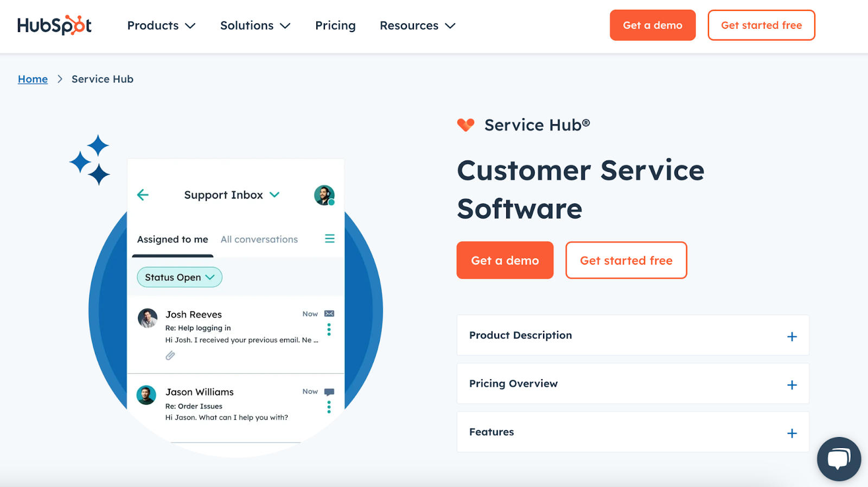The width and height of the screenshot is (868, 487).
Task: Switch to the All conversations tab
Action: point(259,239)
